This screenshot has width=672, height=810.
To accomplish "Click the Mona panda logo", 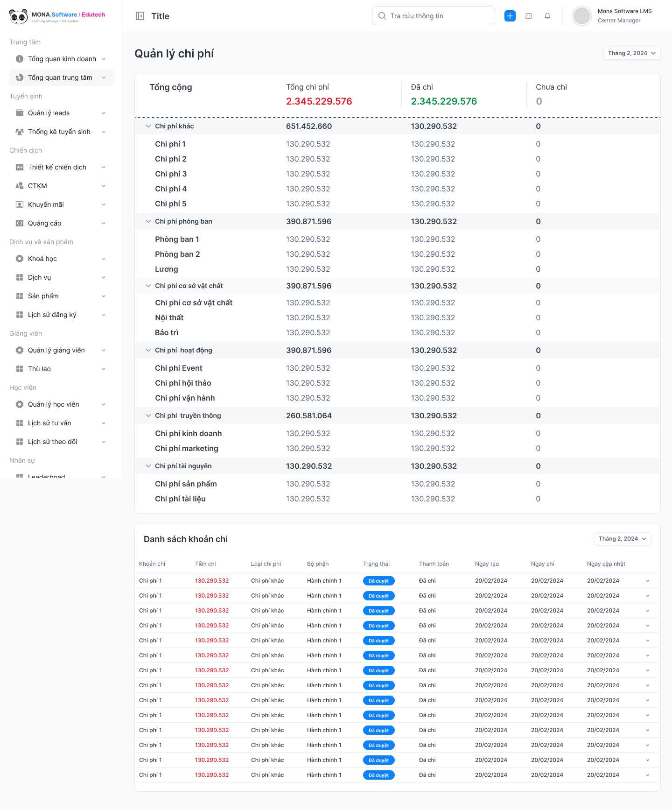I will 19,17.
